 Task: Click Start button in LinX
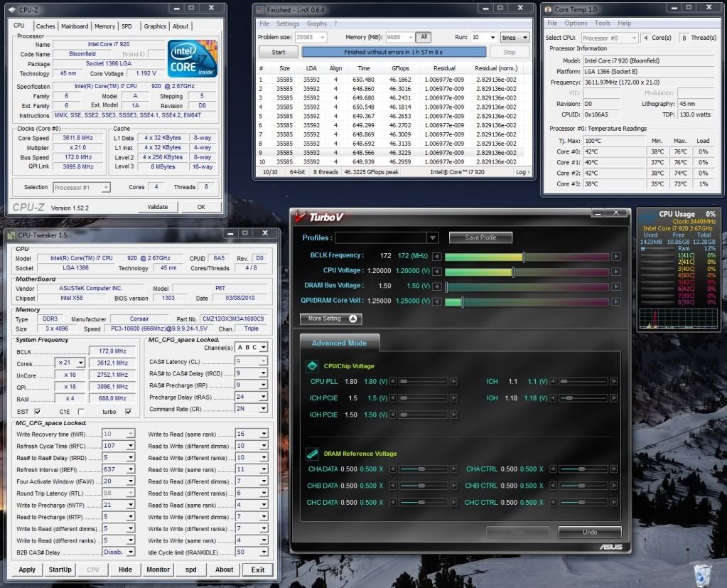click(x=278, y=52)
